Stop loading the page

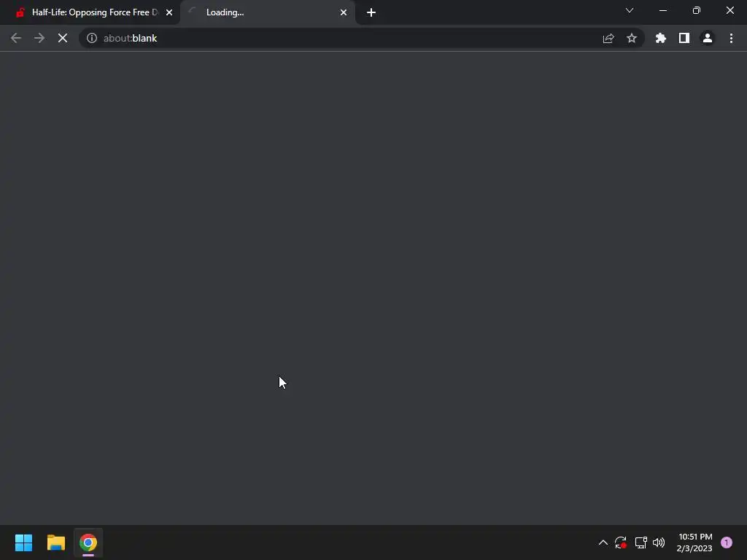click(63, 38)
